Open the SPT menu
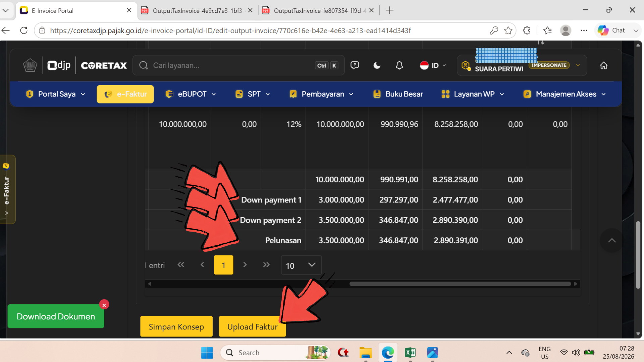 [253, 94]
